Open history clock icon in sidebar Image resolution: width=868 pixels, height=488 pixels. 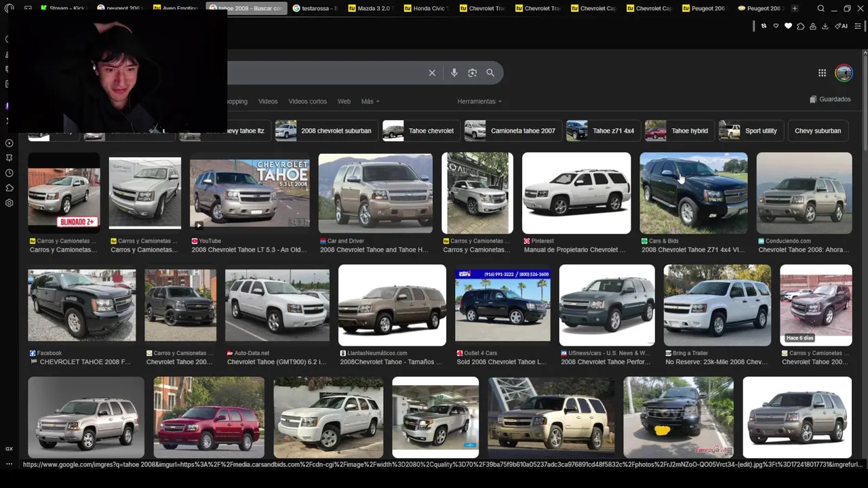tap(9, 173)
